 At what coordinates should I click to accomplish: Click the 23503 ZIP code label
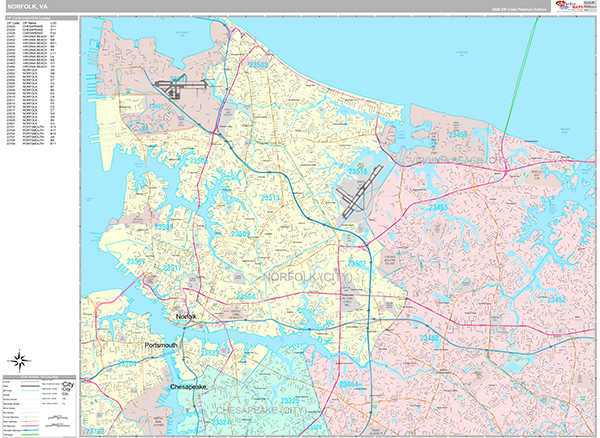260,65
